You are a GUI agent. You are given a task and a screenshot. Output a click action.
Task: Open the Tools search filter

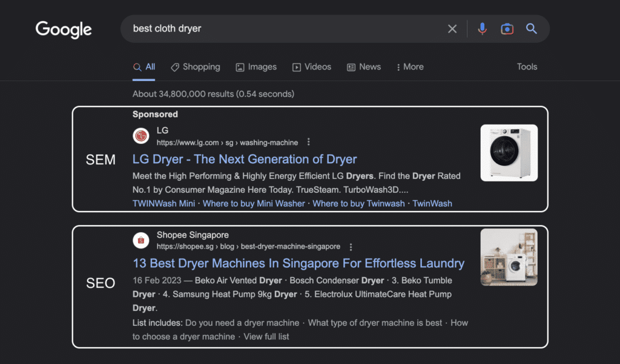coord(527,67)
